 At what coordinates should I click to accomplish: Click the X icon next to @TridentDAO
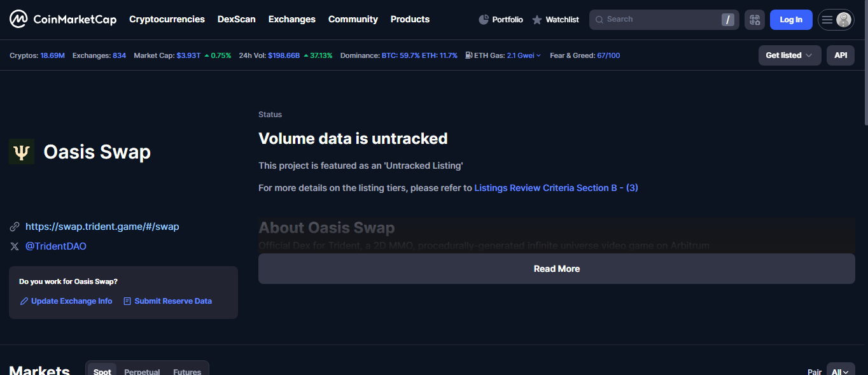coord(15,246)
